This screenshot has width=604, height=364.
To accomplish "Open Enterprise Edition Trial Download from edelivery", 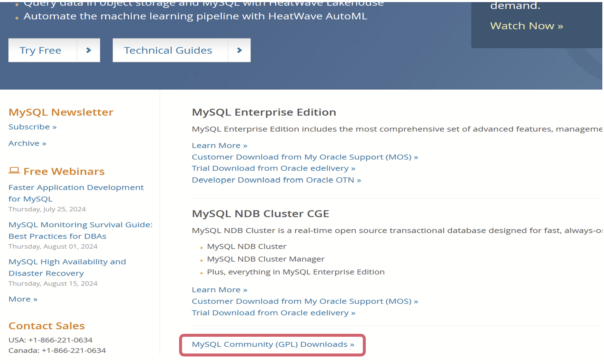I will pyautogui.click(x=273, y=168).
